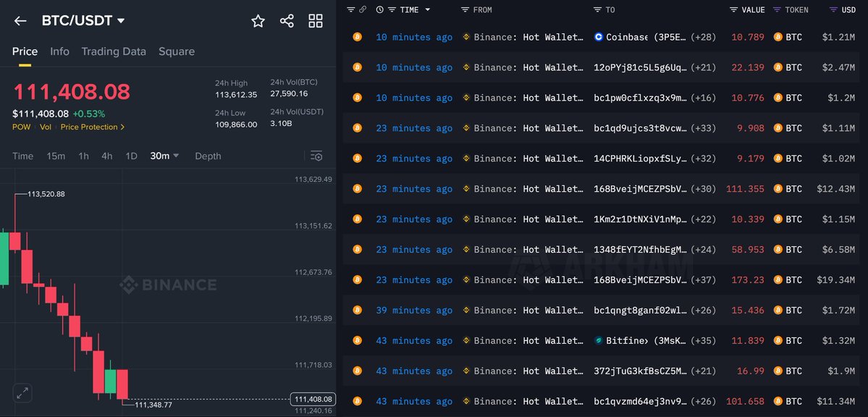Click Binance logo in the $12.43M row
The width and height of the screenshot is (868, 417).
click(x=466, y=189)
